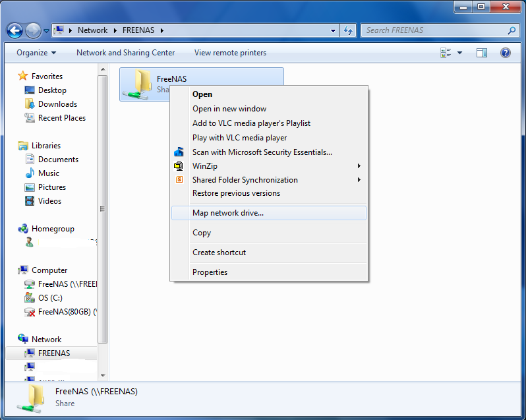Viewport: 526px width, 420px height.
Task: Open Downloads in Favorites
Action: pyautogui.click(x=57, y=104)
